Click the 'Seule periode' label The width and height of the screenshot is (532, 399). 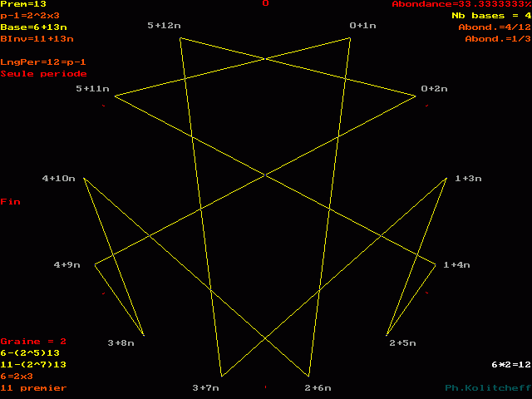[43, 74]
